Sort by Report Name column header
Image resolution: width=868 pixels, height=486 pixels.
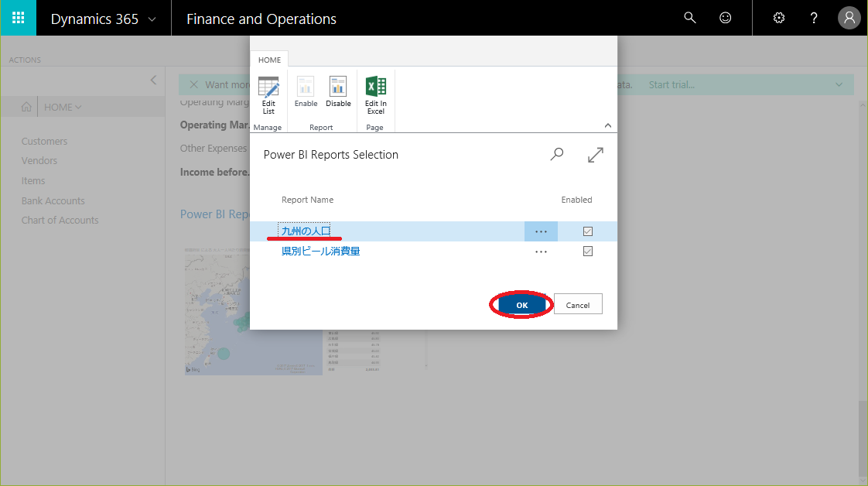pyautogui.click(x=307, y=200)
